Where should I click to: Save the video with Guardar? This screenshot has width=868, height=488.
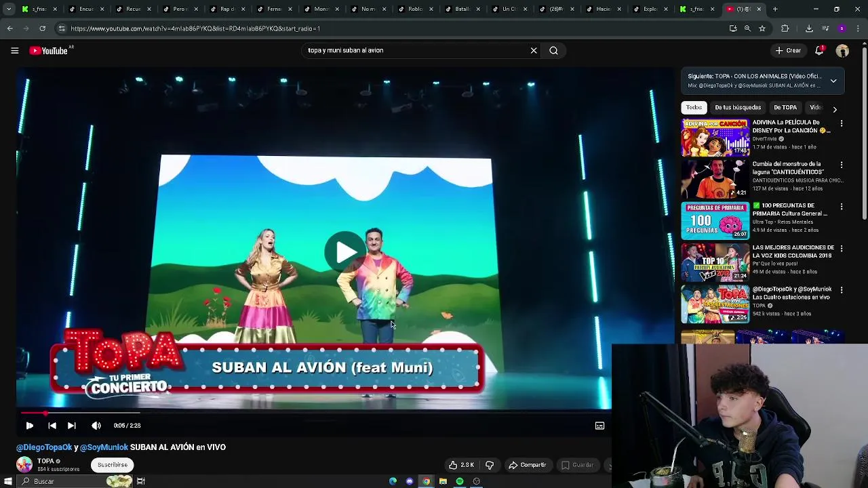point(578,465)
